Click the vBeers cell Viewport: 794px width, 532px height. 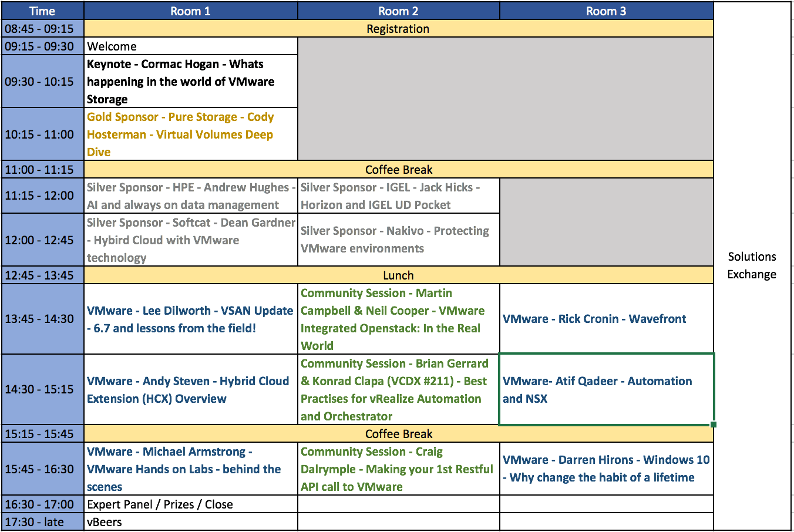tap(191, 522)
